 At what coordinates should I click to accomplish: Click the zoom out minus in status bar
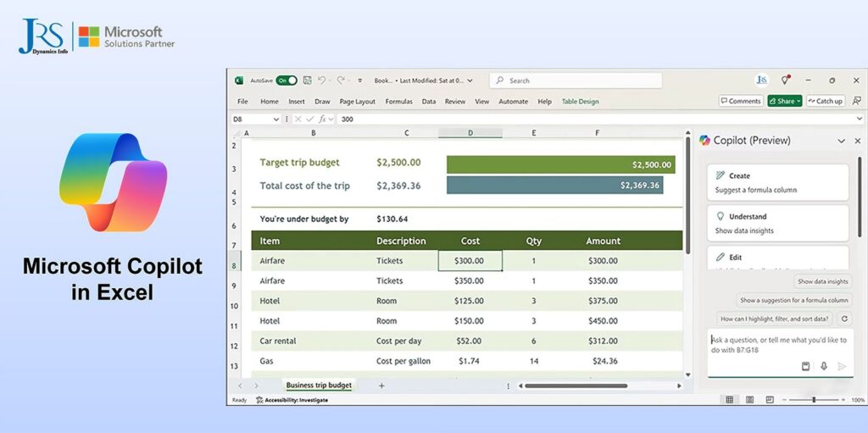782,400
